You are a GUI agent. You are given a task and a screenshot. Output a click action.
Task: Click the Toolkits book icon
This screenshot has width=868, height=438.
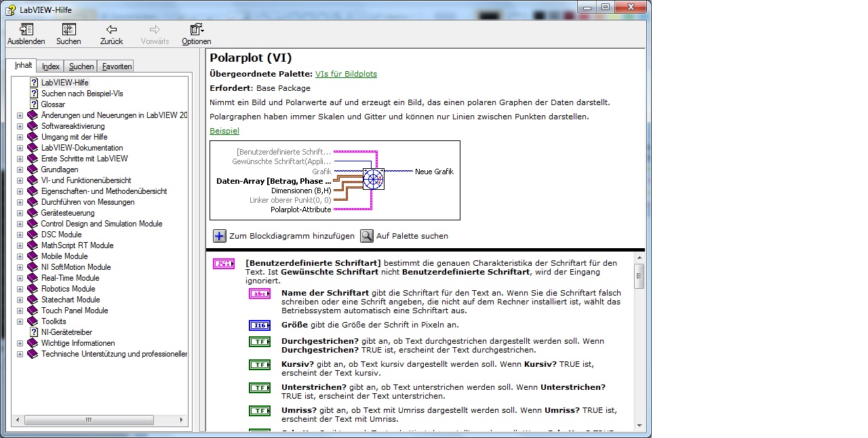tap(33, 321)
